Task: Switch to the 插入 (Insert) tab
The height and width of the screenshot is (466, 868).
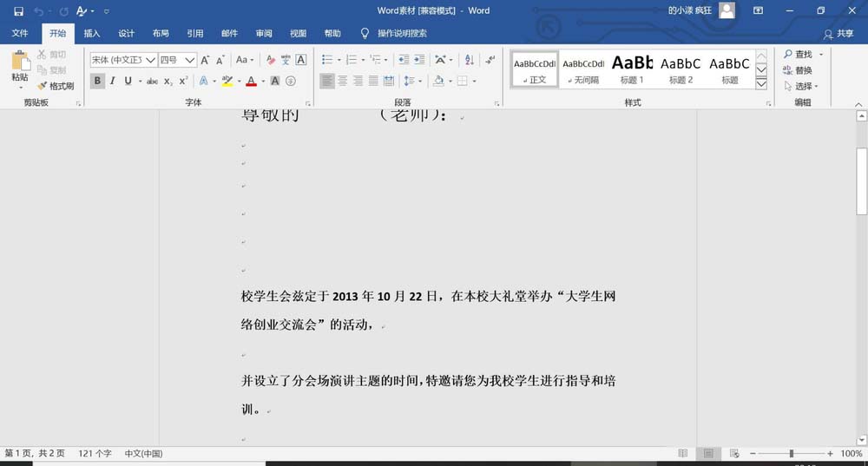Action: 91,34
